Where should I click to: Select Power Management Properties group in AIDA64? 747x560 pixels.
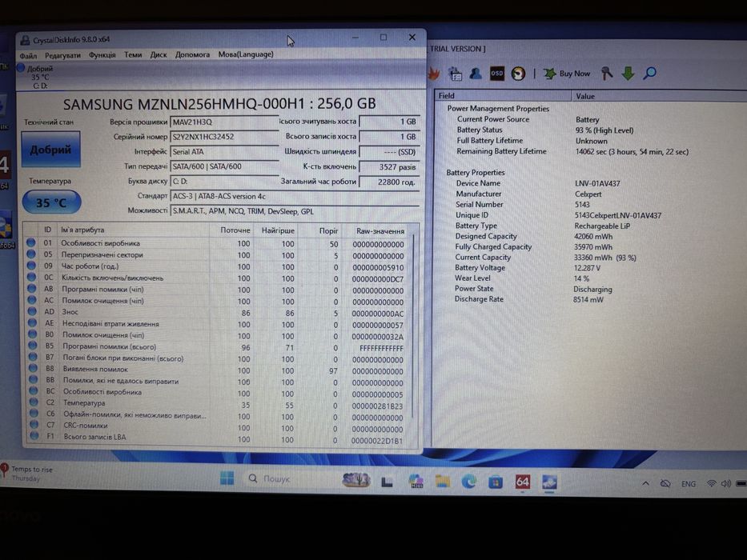(498, 109)
